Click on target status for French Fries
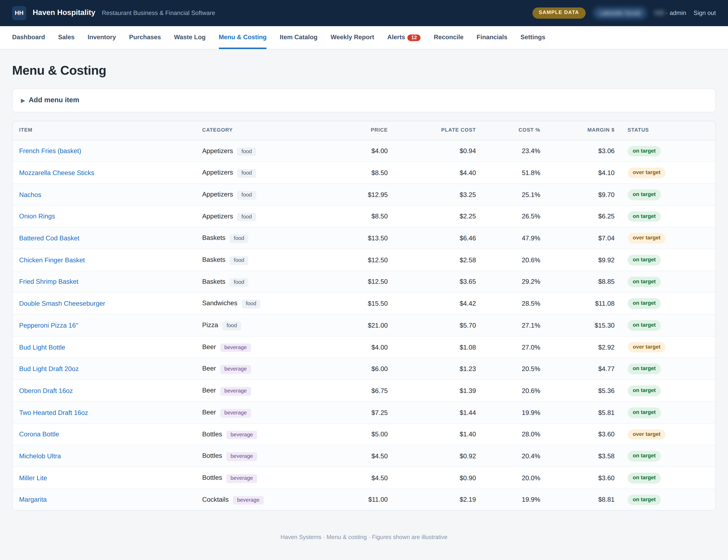Screen dimensions: 728x560 click(x=644, y=151)
